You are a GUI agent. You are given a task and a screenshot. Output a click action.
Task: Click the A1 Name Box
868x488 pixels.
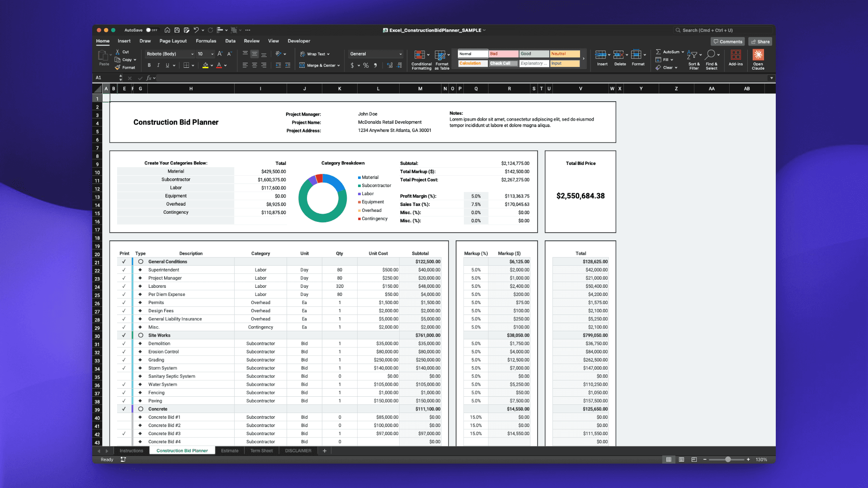[107, 78]
